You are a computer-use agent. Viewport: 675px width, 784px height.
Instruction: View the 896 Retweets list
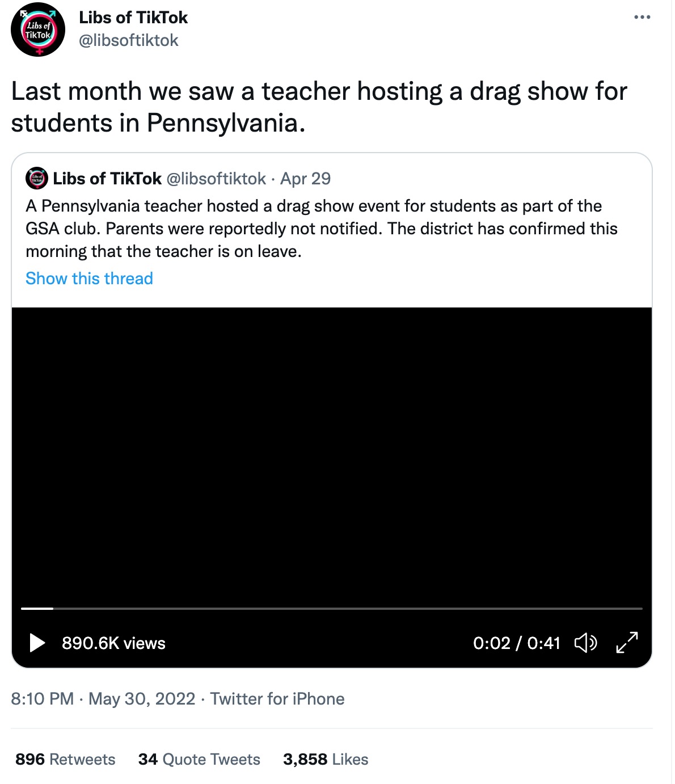pos(65,759)
